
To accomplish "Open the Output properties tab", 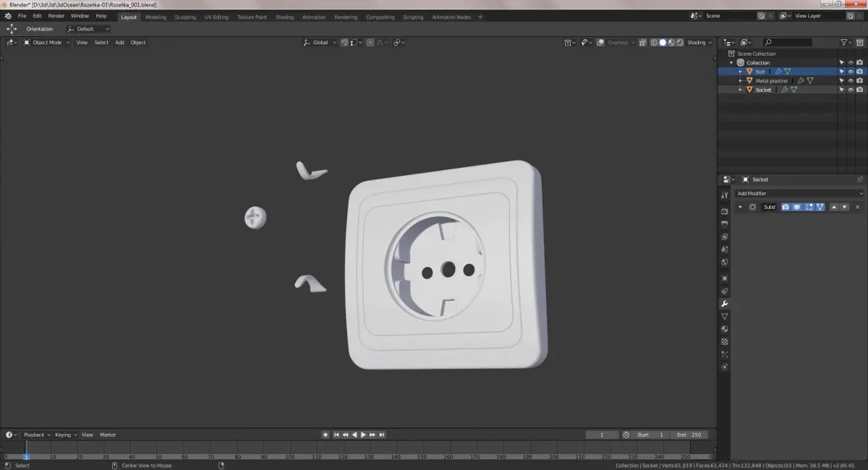I will pyautogui.click(x=724, y=224).
